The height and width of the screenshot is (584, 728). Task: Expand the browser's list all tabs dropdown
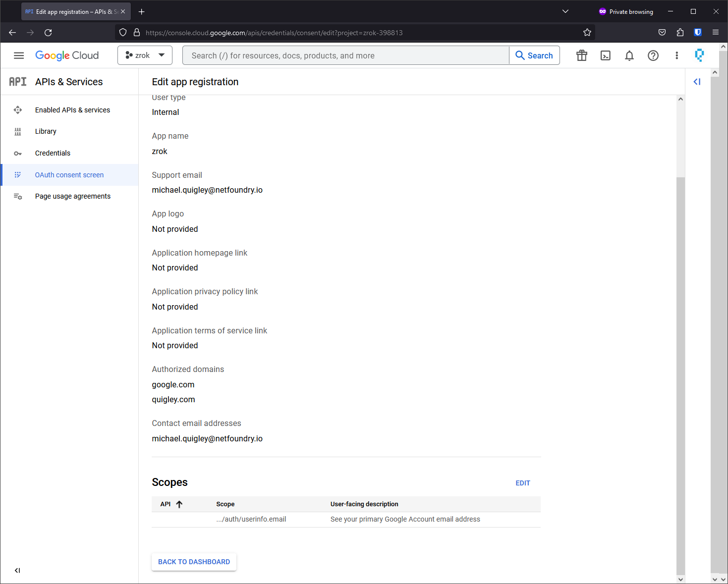point(565,11)
